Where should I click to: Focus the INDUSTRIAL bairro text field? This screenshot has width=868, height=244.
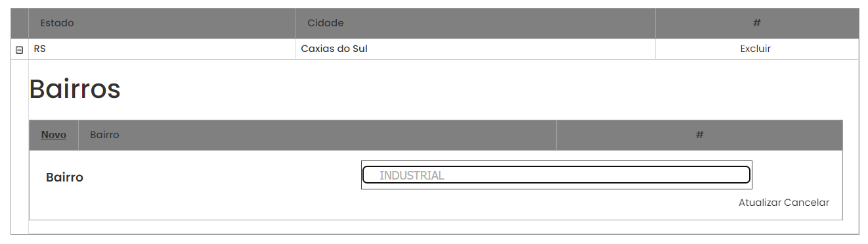[x=556, y=175]
